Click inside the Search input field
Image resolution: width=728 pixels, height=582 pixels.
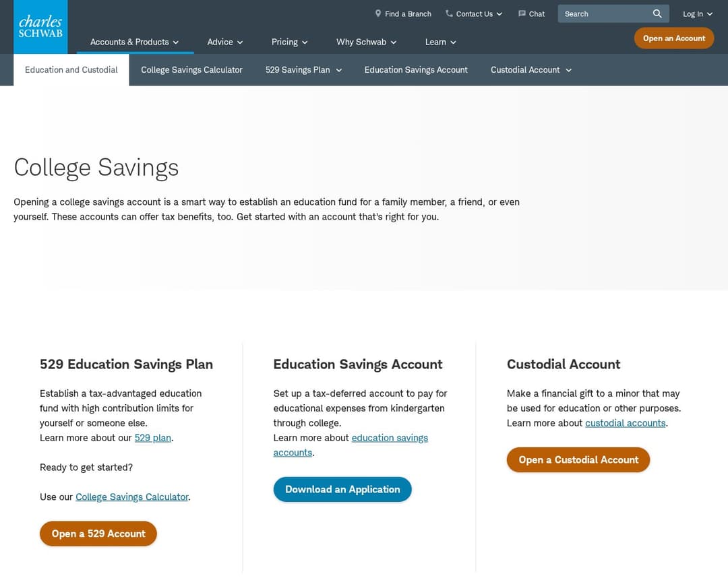point(600,13)
